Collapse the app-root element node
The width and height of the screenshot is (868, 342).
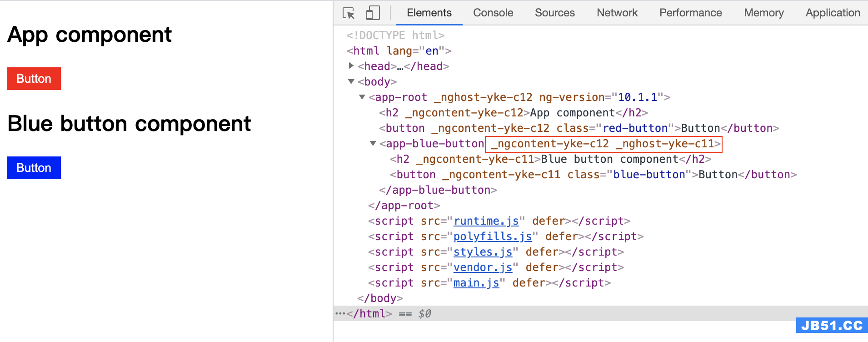362,97
